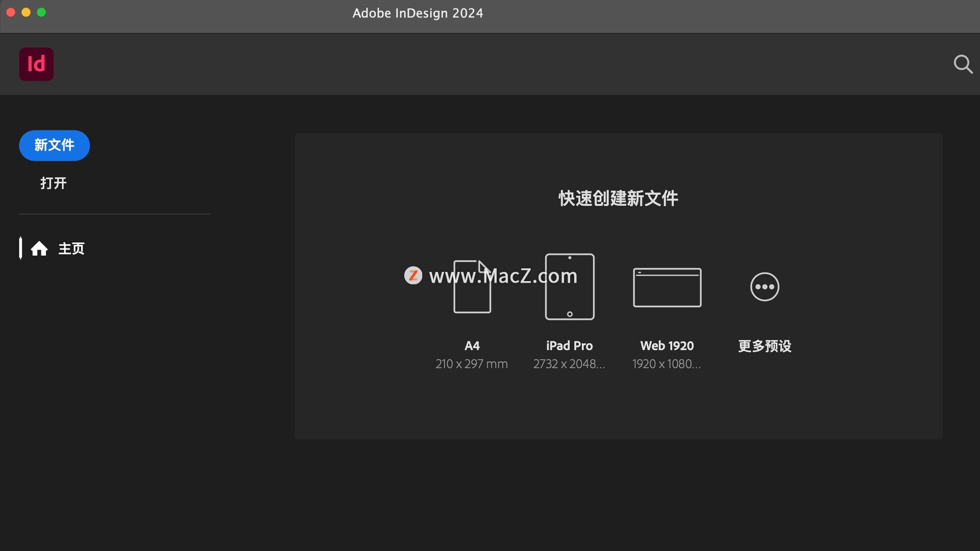Image resolution: width=980 pixels, height=551 pixels.
Task: Click the Adobe InDesign 2024 title text
Action: click(x=418, y=13)
